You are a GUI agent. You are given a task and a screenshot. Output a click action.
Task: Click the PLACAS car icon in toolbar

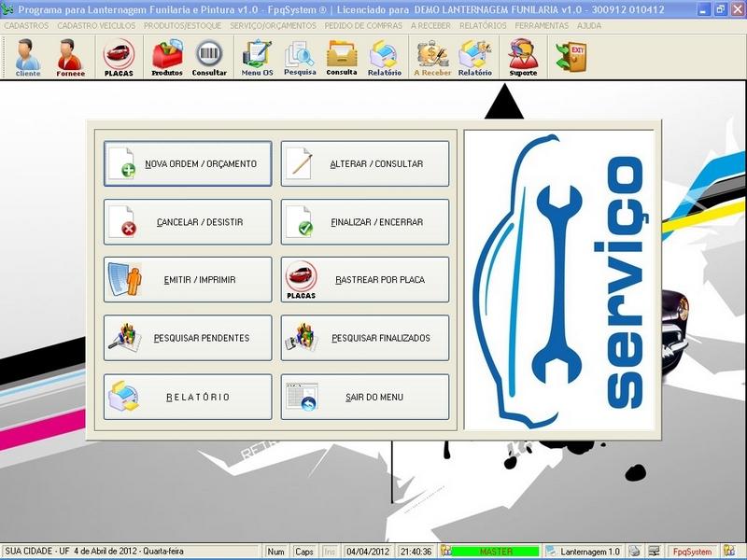pos(119,58)
